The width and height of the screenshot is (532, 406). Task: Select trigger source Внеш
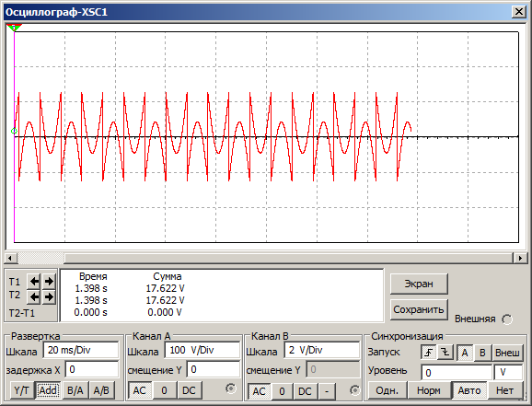507,353
